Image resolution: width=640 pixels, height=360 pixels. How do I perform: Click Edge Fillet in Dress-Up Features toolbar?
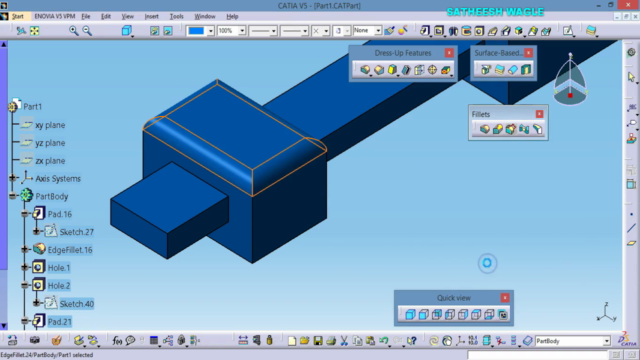point(365,70)
